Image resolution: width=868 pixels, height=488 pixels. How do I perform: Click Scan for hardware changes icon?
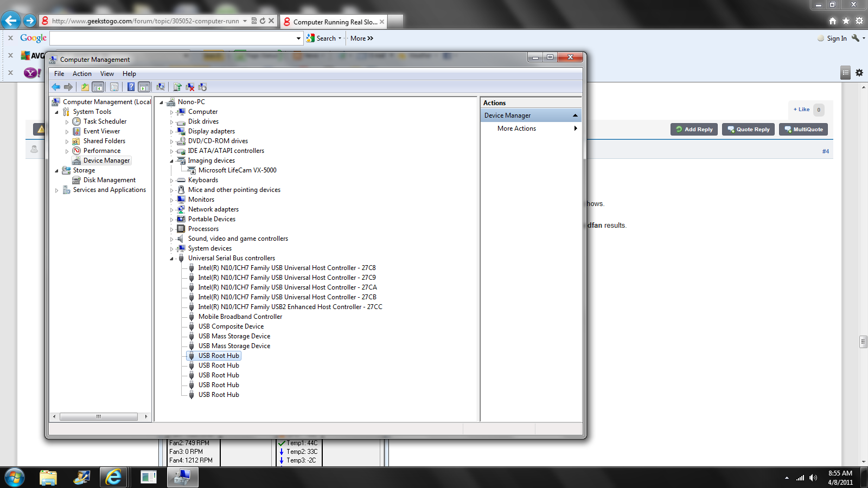pos(161,87)
